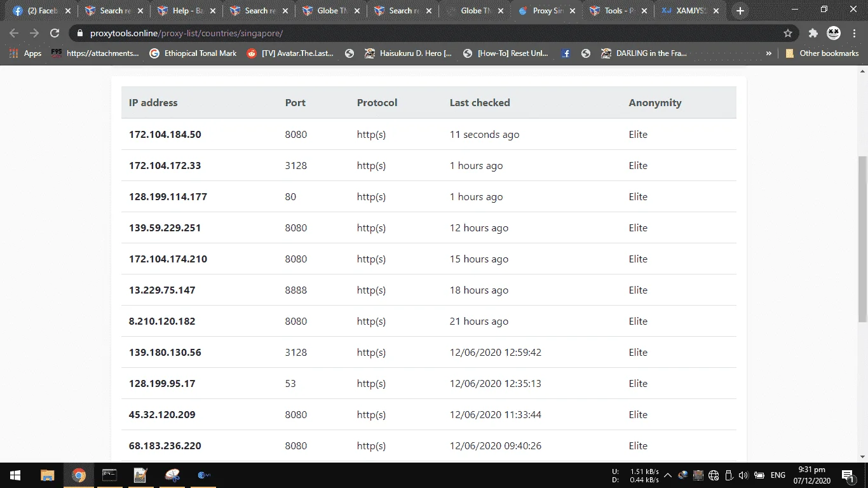Click the ENG language indicator
Screen dimensions: 868x488
click(x=778, y=475)
